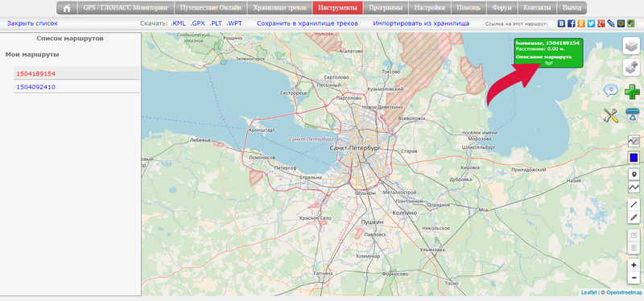Toggle the elevation profile chart button
This screenshot has width=644, height=301.
634,142
